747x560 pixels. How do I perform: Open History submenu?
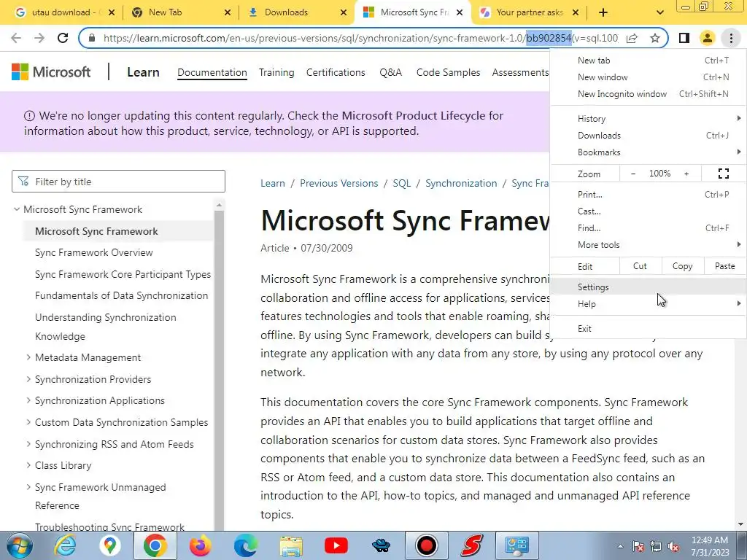click(x=649, y=119)
